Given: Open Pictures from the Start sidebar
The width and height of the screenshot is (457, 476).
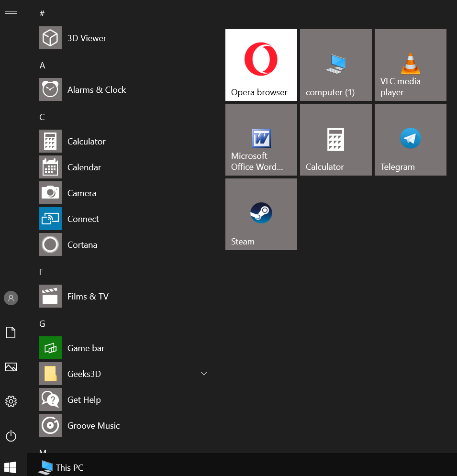Looking at the screenshot, I should [11, 367].
